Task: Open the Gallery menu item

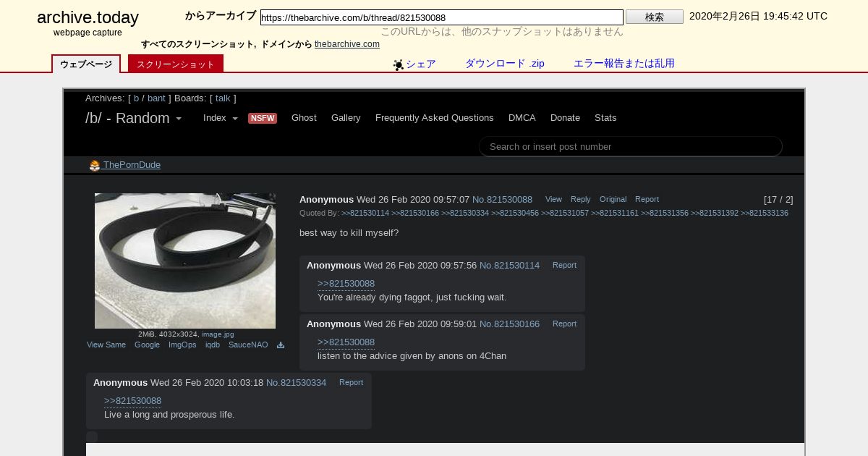Action: click(x=346, y=118)
